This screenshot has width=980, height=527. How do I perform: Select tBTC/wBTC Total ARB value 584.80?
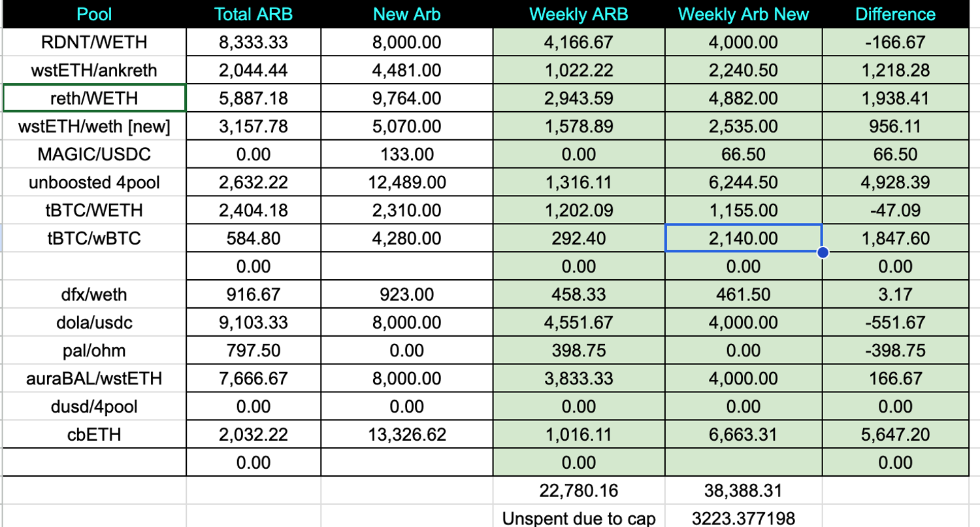[x=253, y=239]
